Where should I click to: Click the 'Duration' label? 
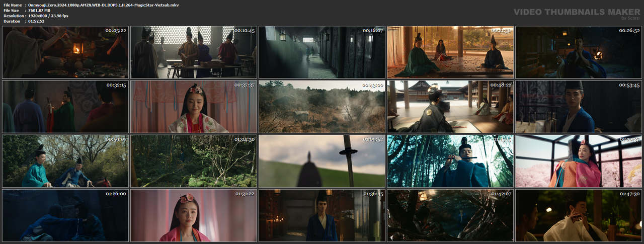click(x=12, y=21)
